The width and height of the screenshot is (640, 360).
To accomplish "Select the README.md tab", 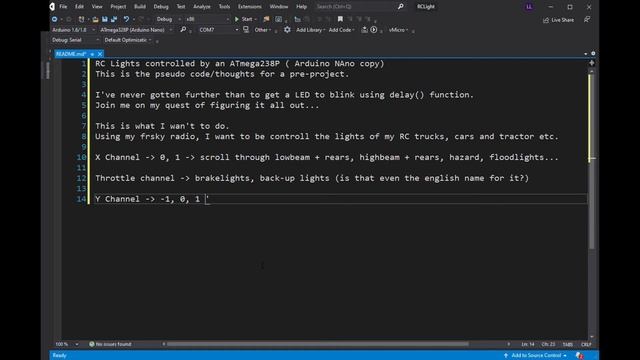I will point(71,54).
